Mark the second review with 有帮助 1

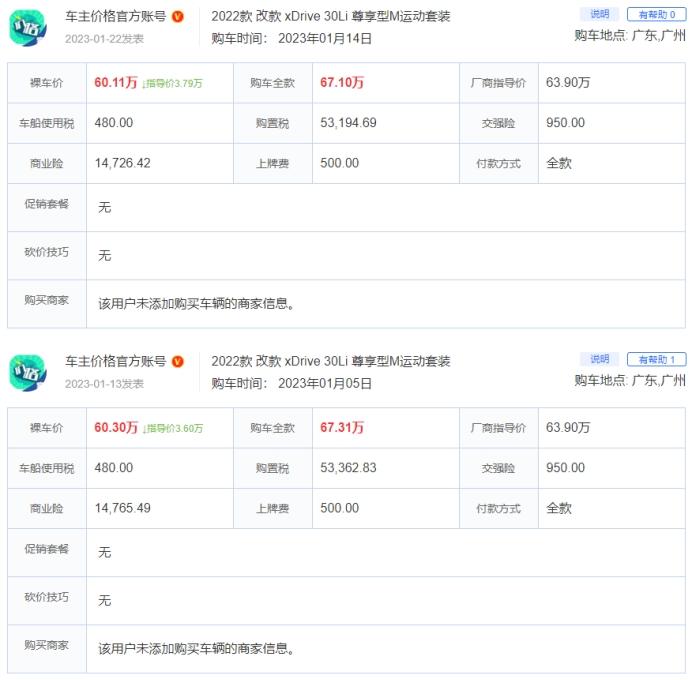point(656,359)
